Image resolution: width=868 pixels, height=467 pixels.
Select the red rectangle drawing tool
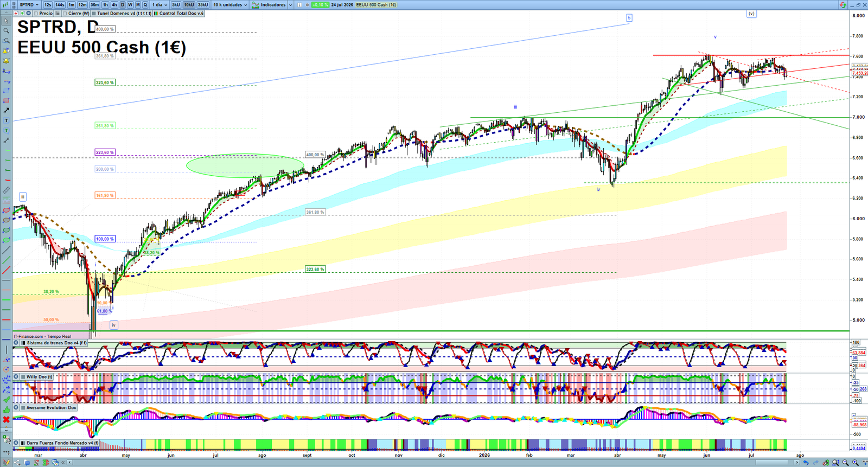[x=7, y=100]
